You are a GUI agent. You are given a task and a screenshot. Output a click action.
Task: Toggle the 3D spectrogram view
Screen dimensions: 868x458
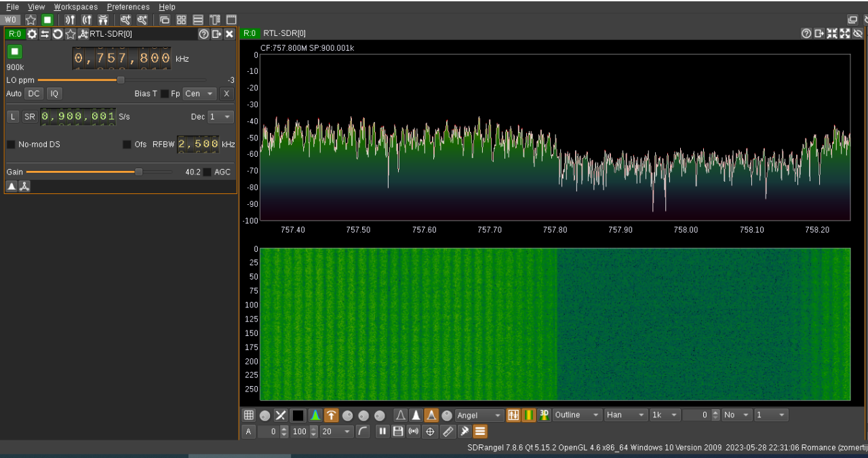coord(544,415)
